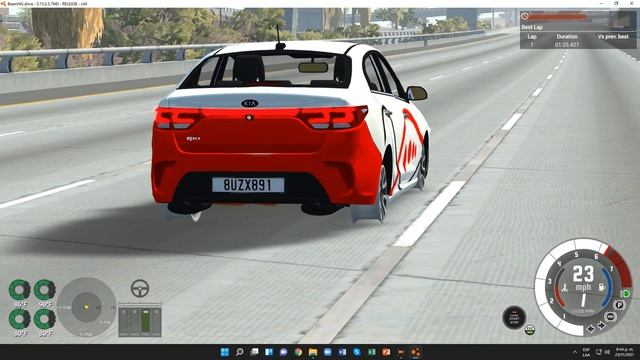Click the KIA badge on the trunk

coord(249,104)
